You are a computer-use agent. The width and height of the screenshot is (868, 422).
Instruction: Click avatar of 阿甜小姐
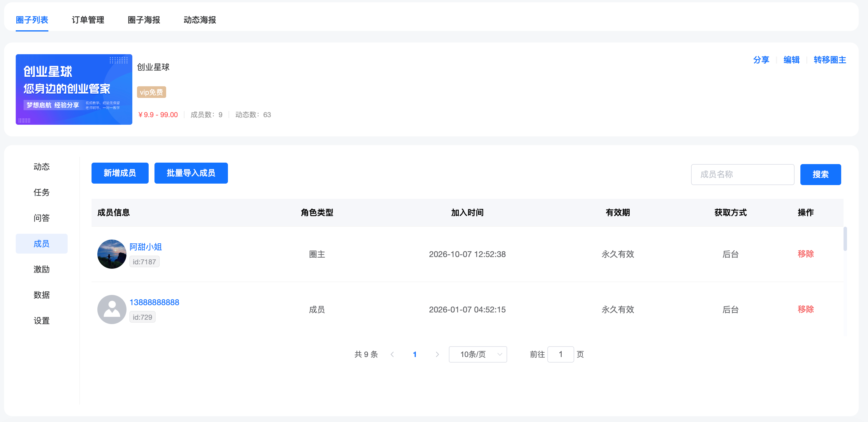[x=112, y=254]
